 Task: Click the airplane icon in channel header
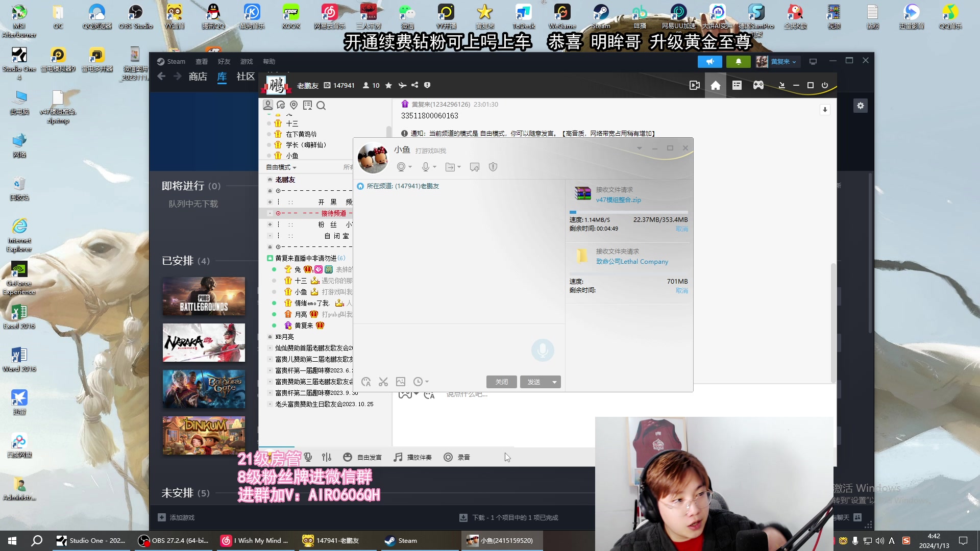click(x=402, y=85)
